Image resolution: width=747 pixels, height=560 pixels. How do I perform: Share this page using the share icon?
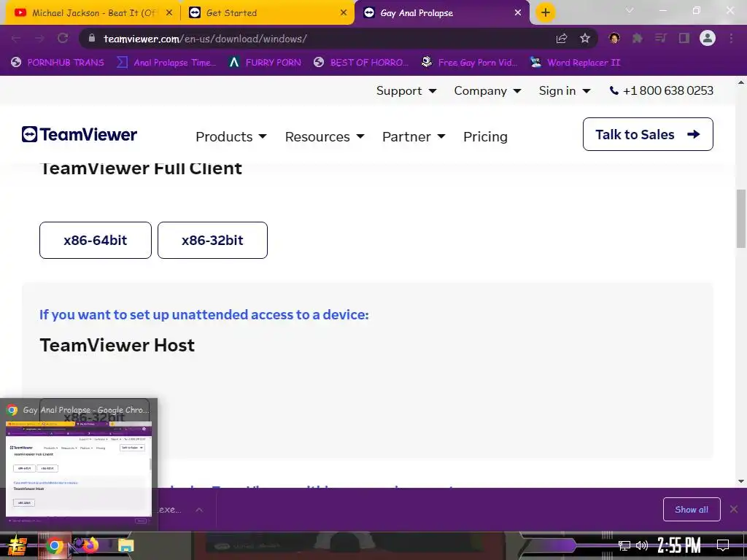click(562, 39)
